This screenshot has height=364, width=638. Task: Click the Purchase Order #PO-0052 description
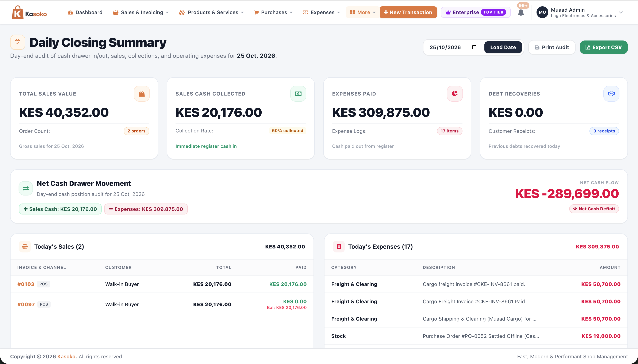pyautogui.click(x=481, y=336)
